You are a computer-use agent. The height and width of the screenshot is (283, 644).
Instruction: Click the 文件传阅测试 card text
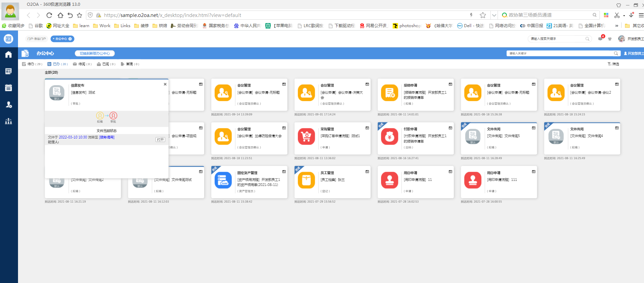coord(173,180)
